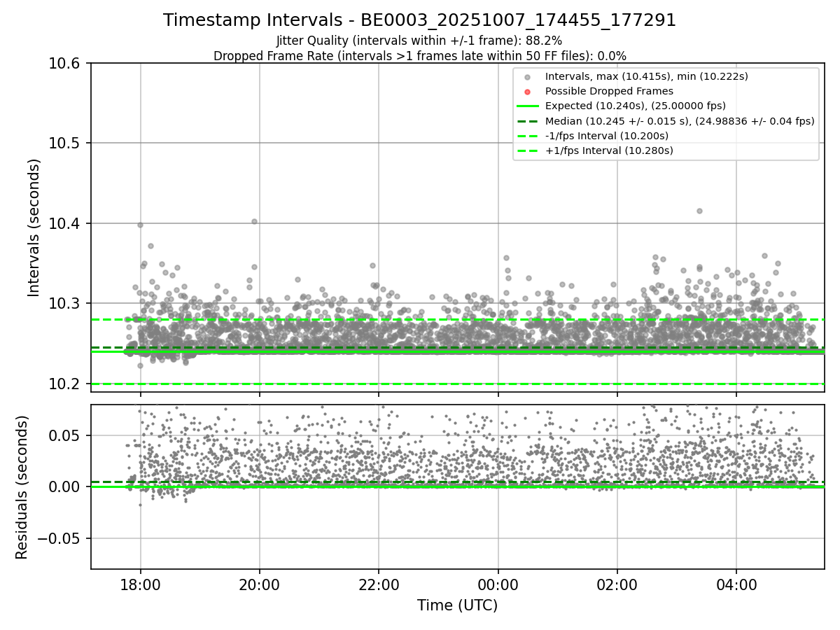840x630 pixels.
Task: Click the "00:00" time tick label
Action: [x=498, y=584]
